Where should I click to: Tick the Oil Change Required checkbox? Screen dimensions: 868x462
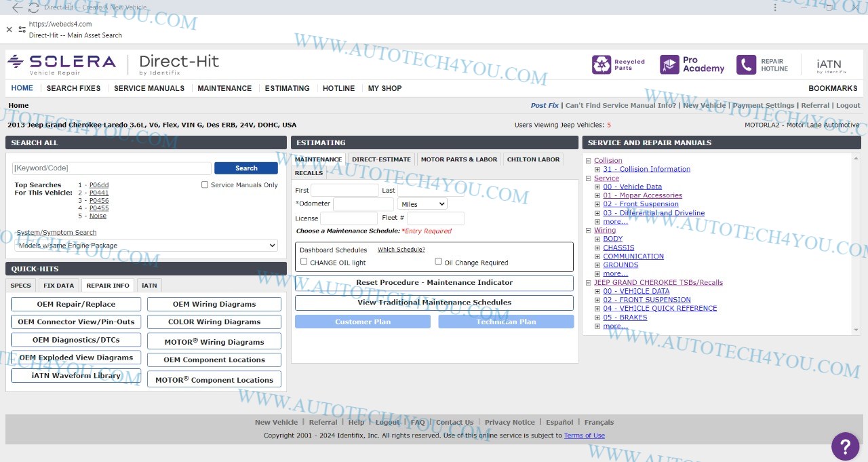pyautogui.click(x=438, y=262)
